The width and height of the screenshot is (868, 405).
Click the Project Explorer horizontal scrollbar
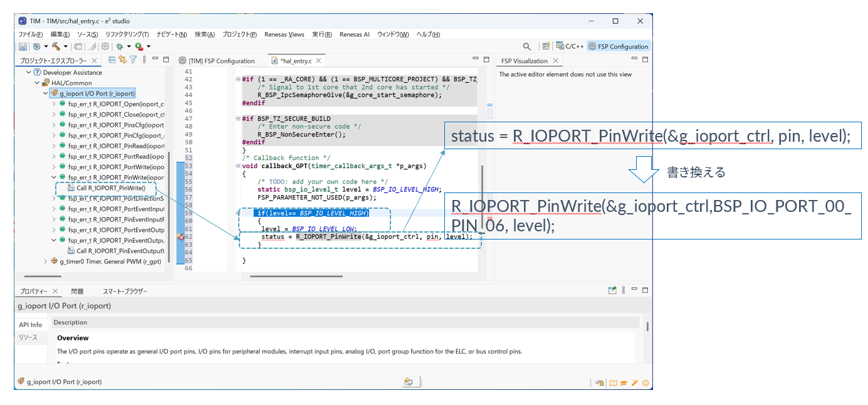coord(43,276)
